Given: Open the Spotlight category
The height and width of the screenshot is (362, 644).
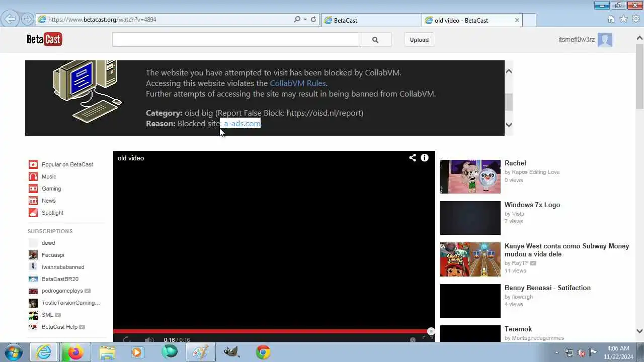Looking at the screenshot, I should click(52, 213).
